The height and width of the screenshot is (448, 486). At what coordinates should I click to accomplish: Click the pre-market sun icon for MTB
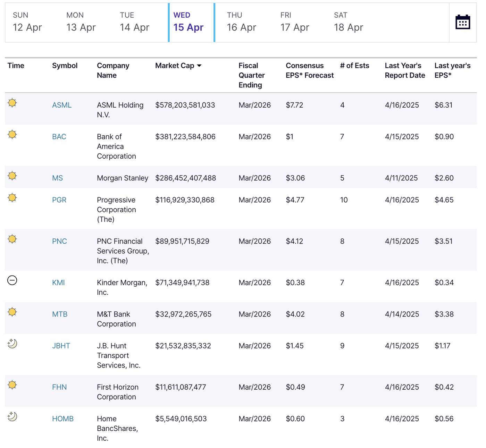tap(12, 312)
